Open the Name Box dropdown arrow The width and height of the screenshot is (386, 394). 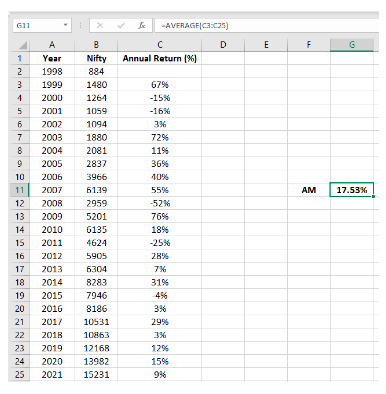pyautogui.click(x=65, y=25)
